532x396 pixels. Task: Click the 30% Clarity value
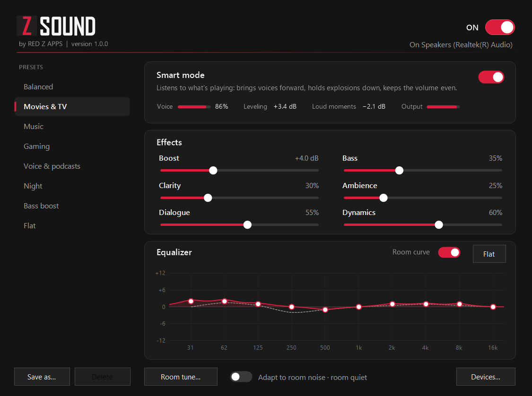point(312,186)
